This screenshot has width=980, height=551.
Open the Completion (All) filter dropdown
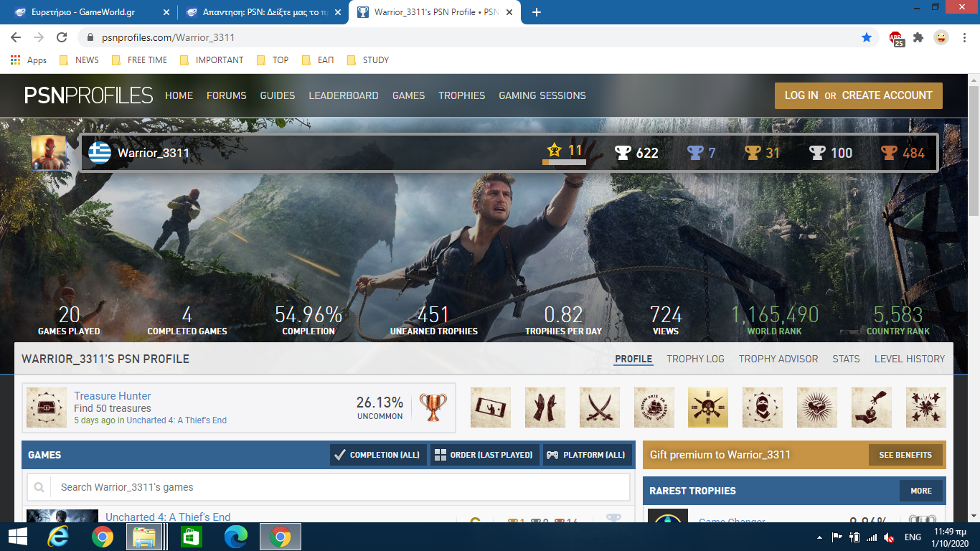378,455
